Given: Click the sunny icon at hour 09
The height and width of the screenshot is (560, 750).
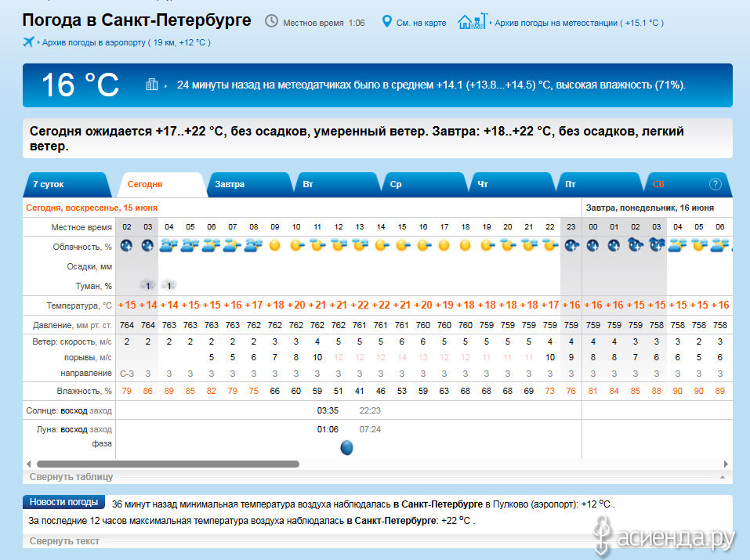Looking at the screenshot, I should tap(274, 246).
